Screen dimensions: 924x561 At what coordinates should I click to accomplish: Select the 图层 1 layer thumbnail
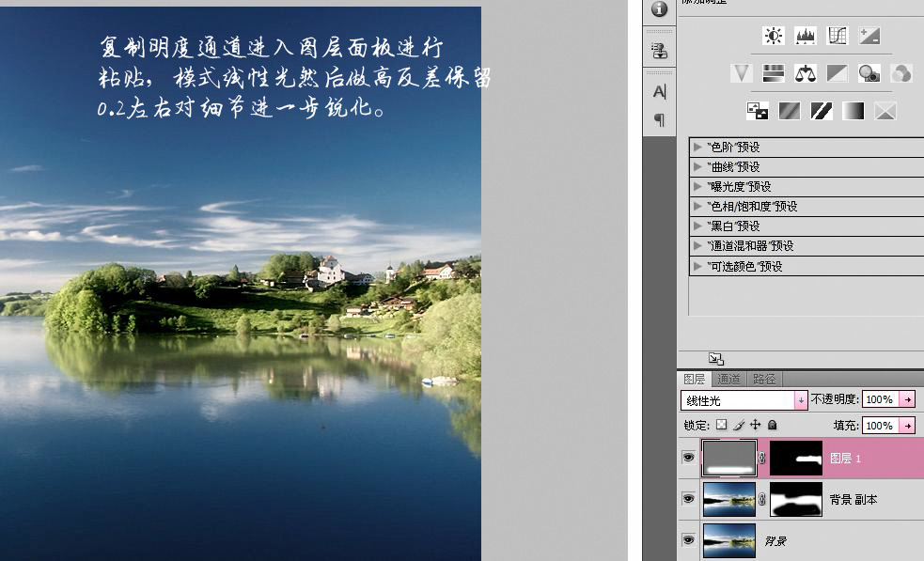(729, 458)
